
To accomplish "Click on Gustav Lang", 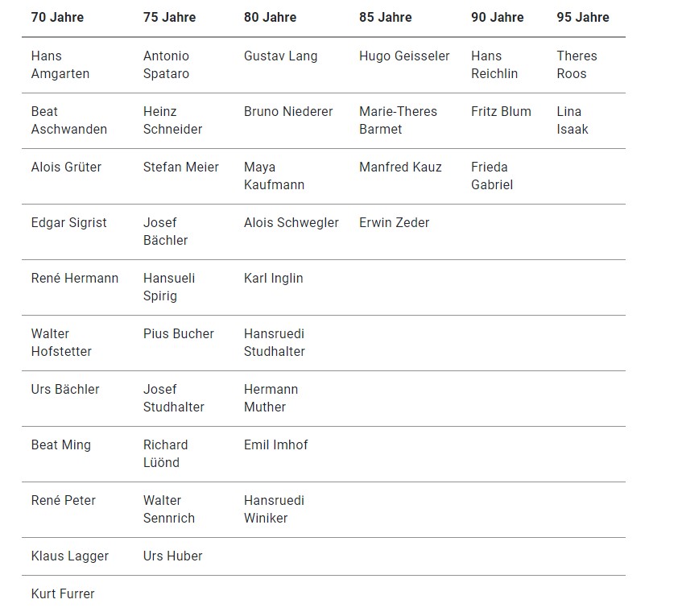I will click(x=281, y=56).
